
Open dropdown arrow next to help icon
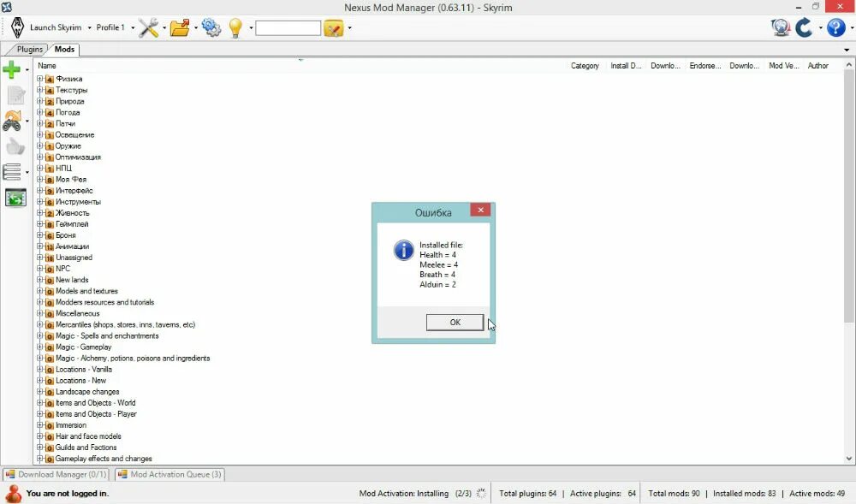851,28
